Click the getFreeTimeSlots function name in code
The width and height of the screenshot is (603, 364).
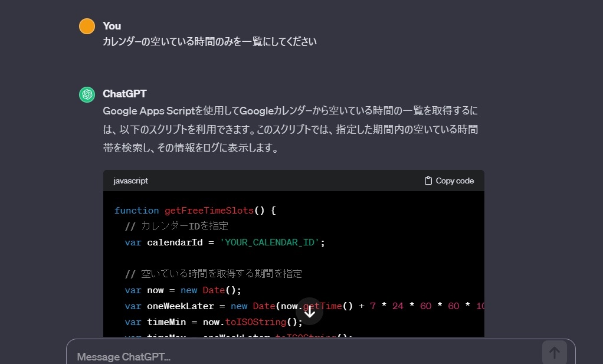pos(209,210)
